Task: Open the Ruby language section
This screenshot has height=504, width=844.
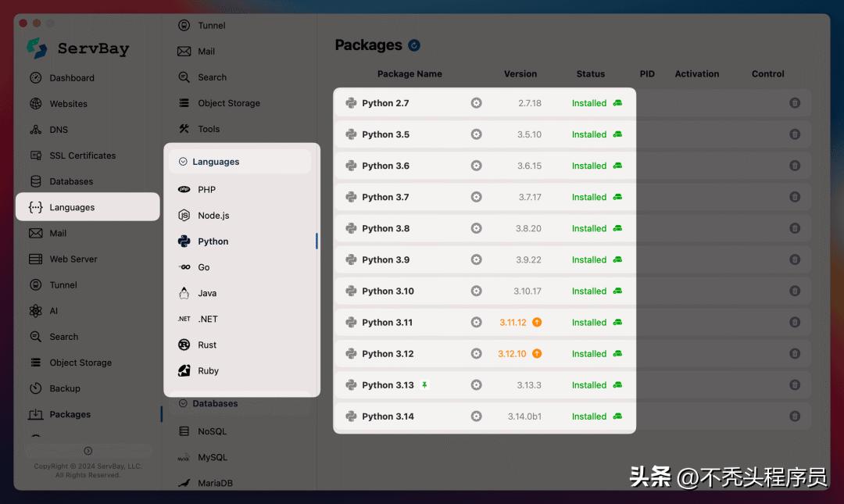Action: 207,370
